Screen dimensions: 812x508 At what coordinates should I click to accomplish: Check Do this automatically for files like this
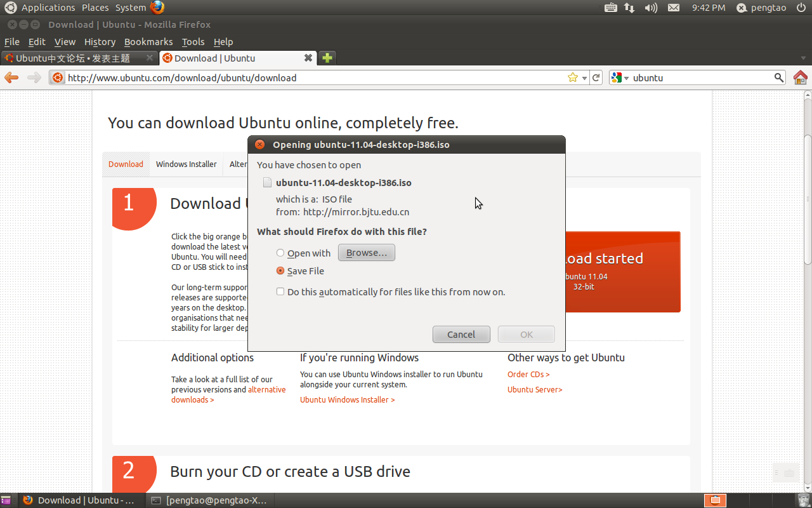(280, 292)
